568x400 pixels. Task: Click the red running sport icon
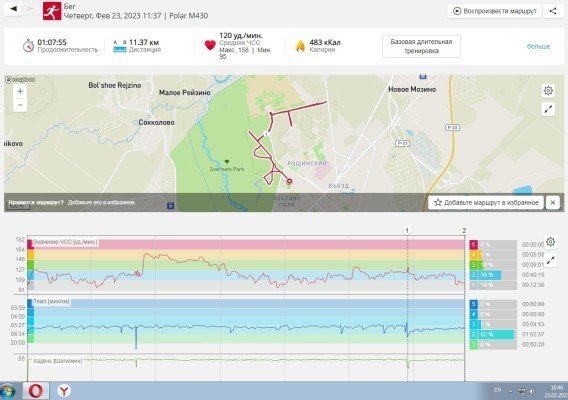pos(52,11)
